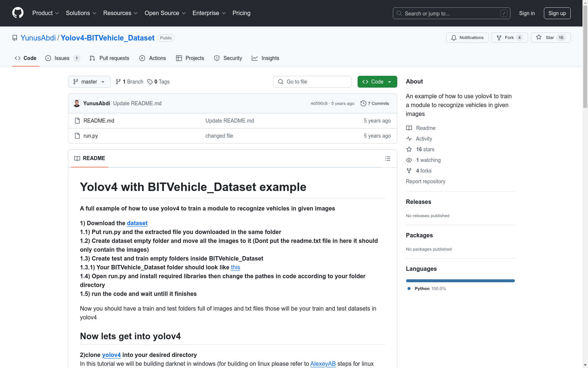Open the Insights tab
This screenshot has width=588, height=368.
click(265, 58)
